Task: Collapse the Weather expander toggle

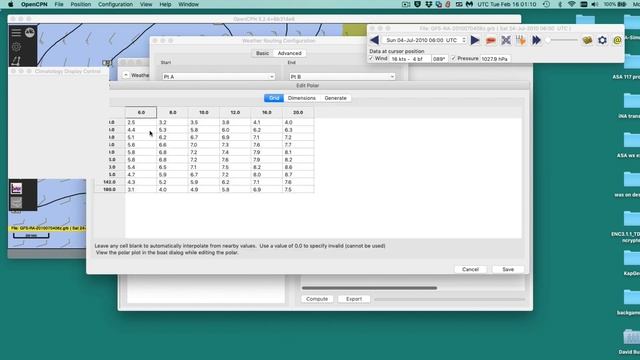Action: pyautogui.click(x=126, y=75)
